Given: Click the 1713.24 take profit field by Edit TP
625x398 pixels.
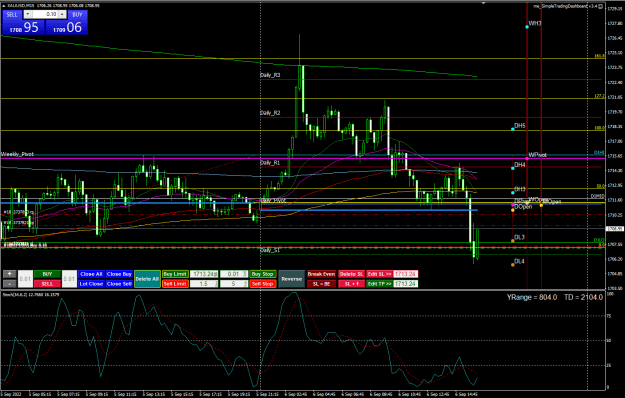Looking at the screenshot, I should tap(405, 284).
